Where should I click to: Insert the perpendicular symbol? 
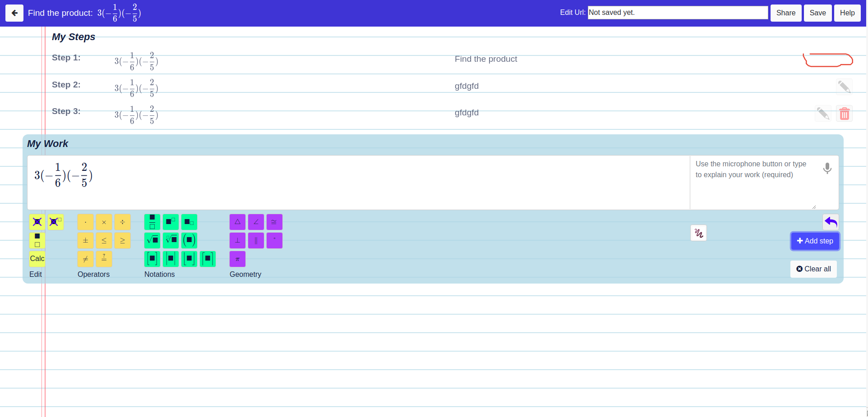pyautogui.click(x=237, y=240)
